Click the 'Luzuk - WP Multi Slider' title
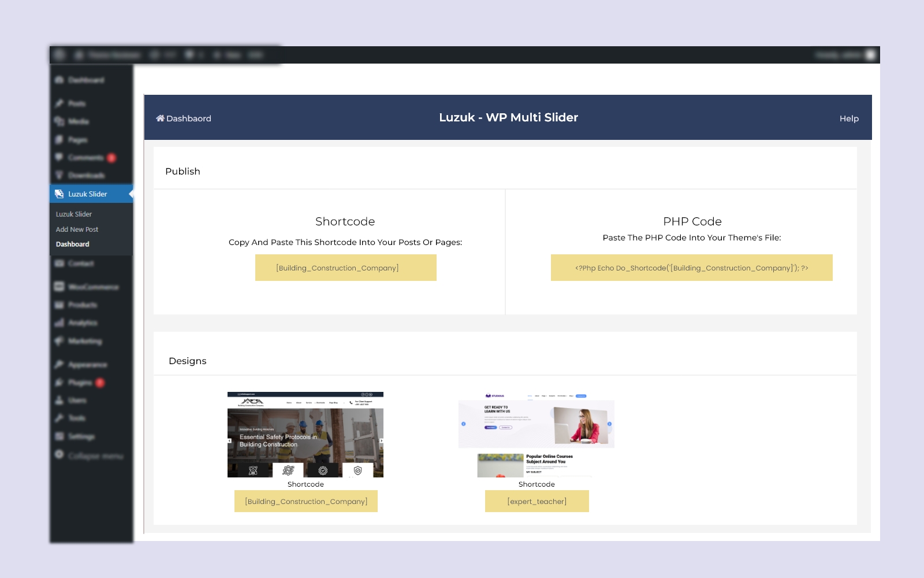The width and height of the screenshot is (924, 578). point(508,117)
